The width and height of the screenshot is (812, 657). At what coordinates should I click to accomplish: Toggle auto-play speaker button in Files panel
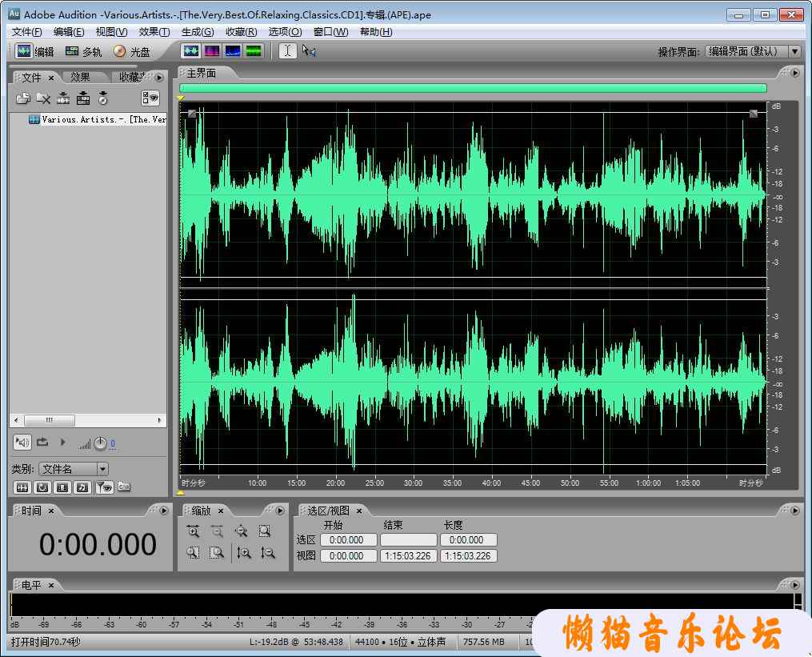[22, 442]
